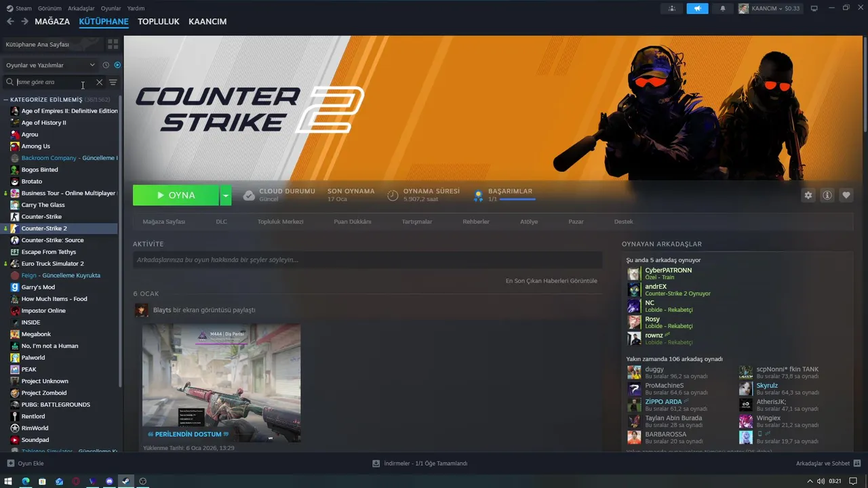Viewport: 868px width, 488px height.
Task: Open Pazar market link
Action: (576, 222)
